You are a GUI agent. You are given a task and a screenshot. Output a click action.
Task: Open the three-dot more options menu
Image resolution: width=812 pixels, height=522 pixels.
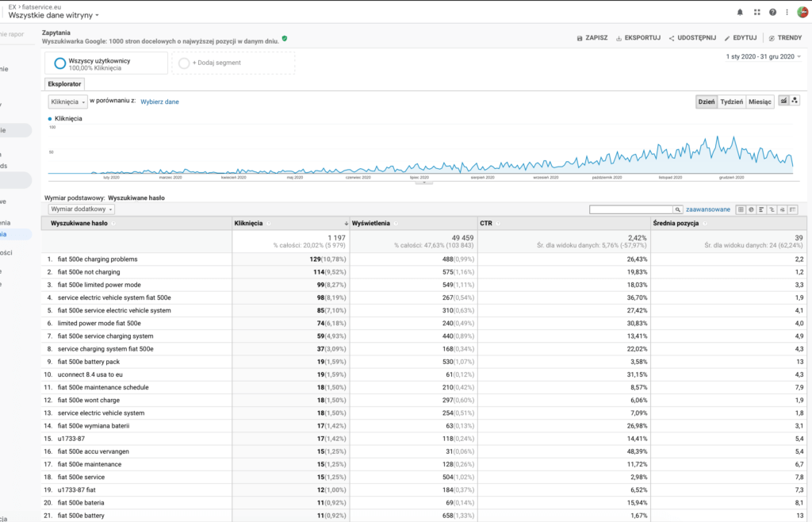[x=787, y=13]
